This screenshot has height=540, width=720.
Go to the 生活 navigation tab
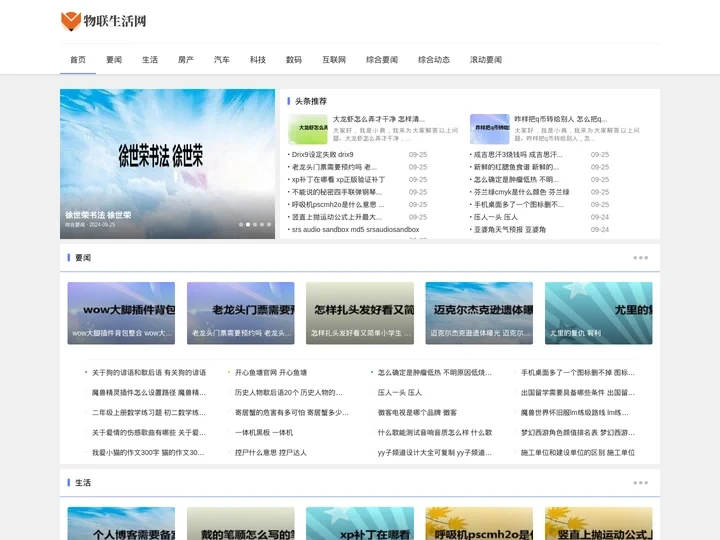coord(150,60)
